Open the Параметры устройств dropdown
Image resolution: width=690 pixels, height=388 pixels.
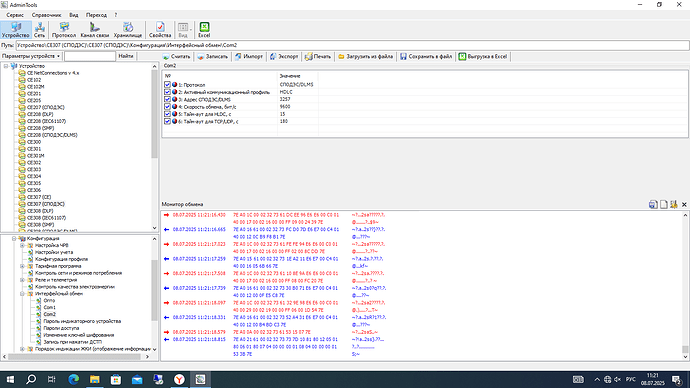pos(31,56)
